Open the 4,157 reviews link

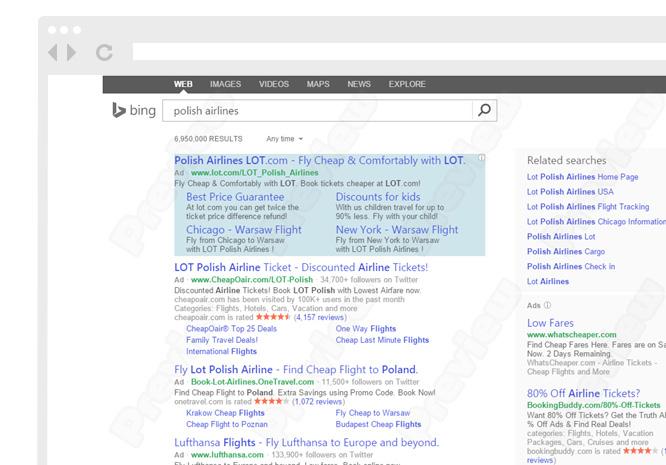point(320,317)
